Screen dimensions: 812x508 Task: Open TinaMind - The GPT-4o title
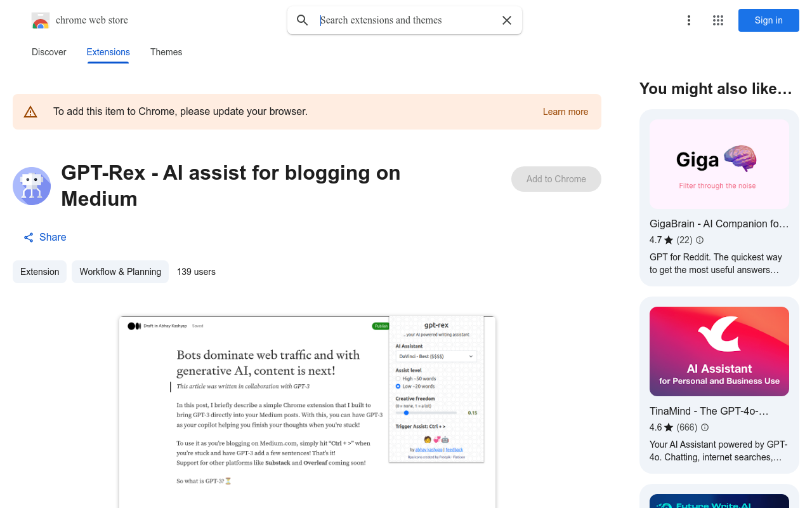709,411
